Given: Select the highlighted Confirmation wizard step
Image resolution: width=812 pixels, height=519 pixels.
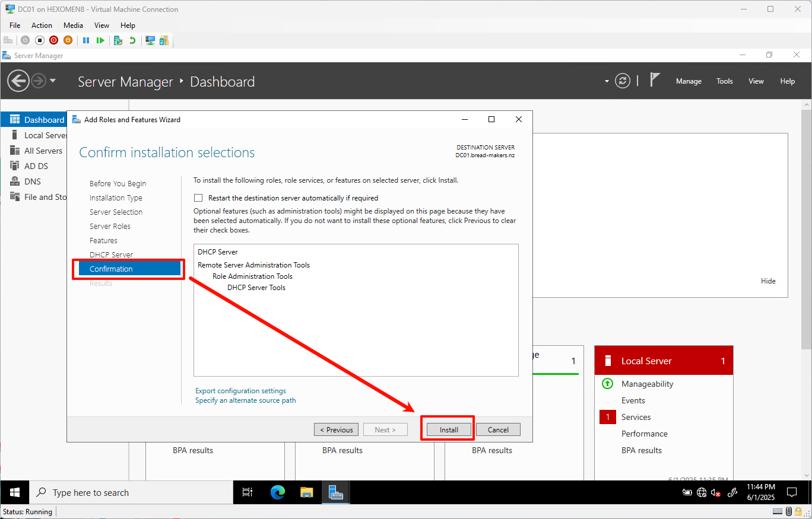Looking at the screenshot, I should (129, 269).
